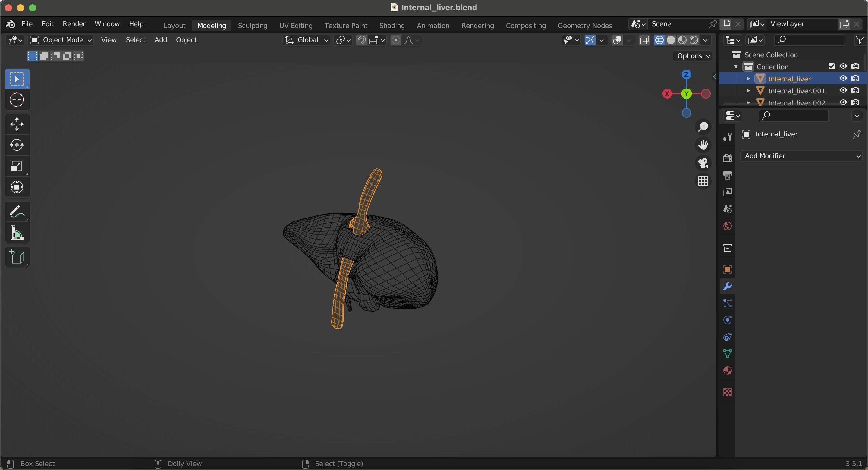Viewport: 868px width, 470px height.
Task: Hide Internal_liver.001 in viewport
Action: 843,91
